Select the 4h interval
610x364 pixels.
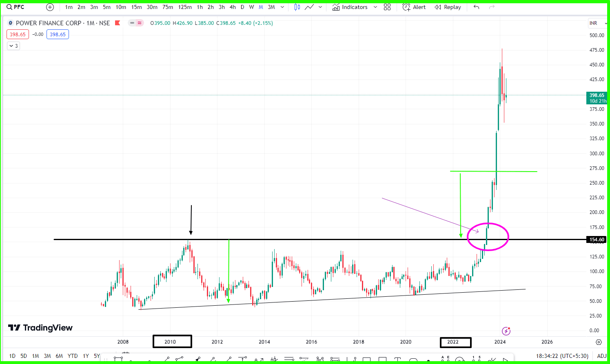[233, 7]
